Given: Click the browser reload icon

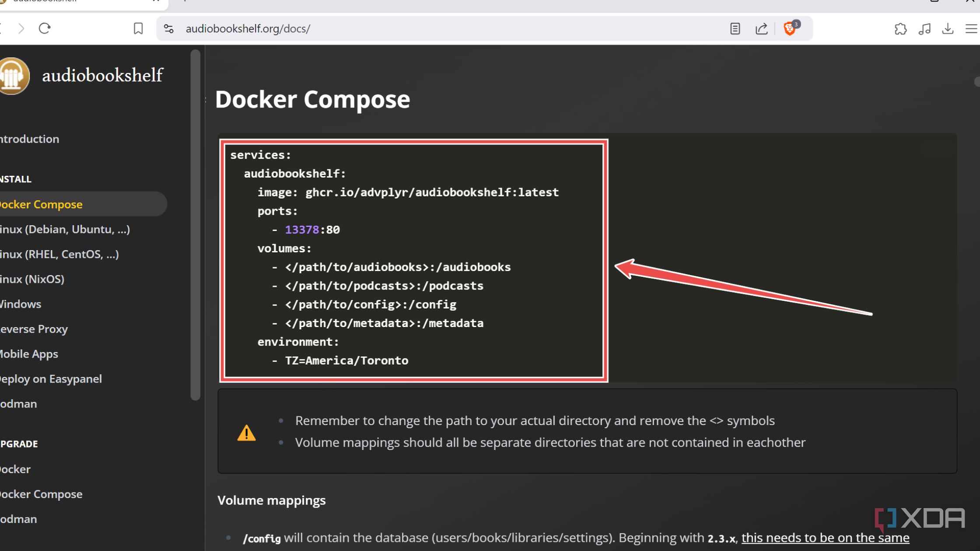Looking at the screenshot, I should [45, 28].
